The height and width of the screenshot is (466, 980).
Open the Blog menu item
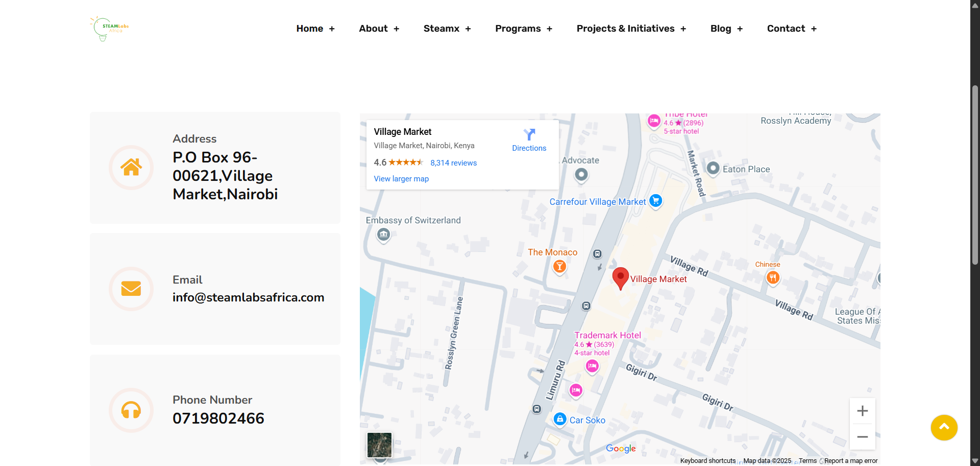tap(721, 29)
